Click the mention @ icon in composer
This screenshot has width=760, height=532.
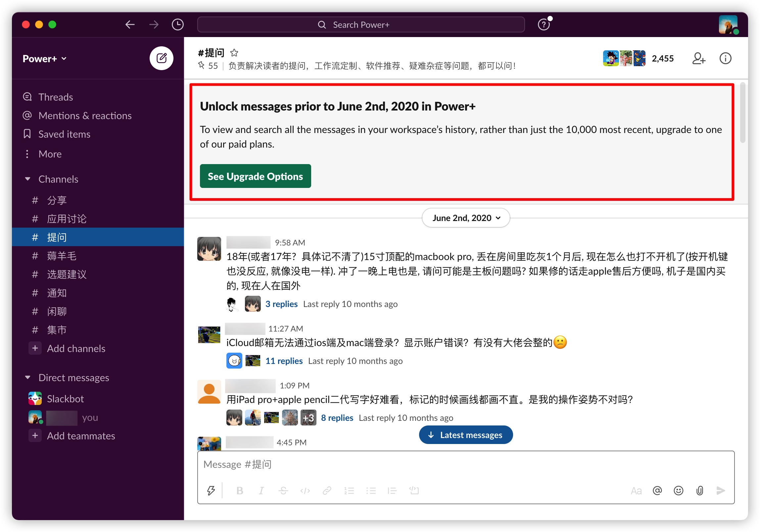(657, 490)
